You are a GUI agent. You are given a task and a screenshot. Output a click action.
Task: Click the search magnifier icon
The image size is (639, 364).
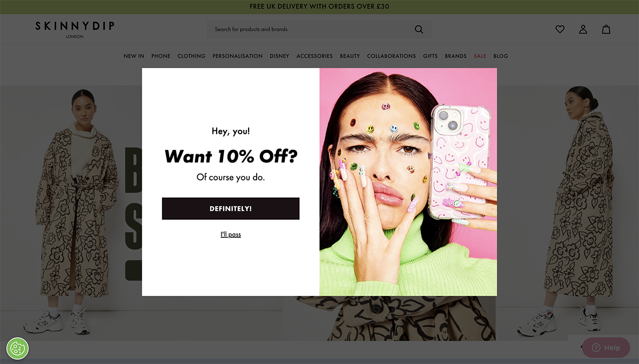419,29
